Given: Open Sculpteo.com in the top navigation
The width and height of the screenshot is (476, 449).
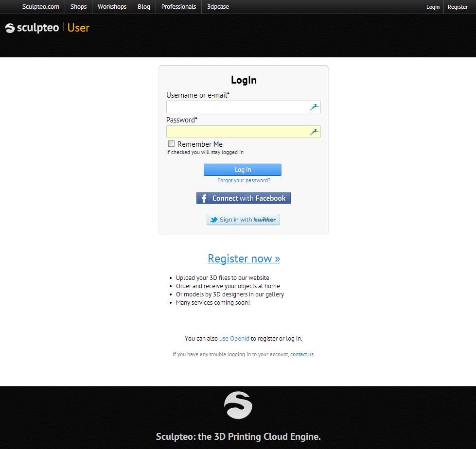Looking at the screenshot, I should click(x=41, y=7).
